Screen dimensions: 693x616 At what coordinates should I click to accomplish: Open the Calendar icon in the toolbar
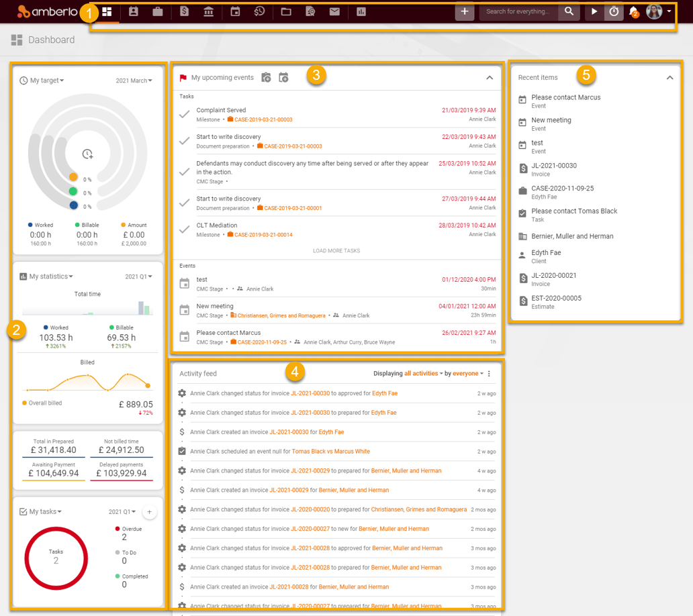pos(234,11)
